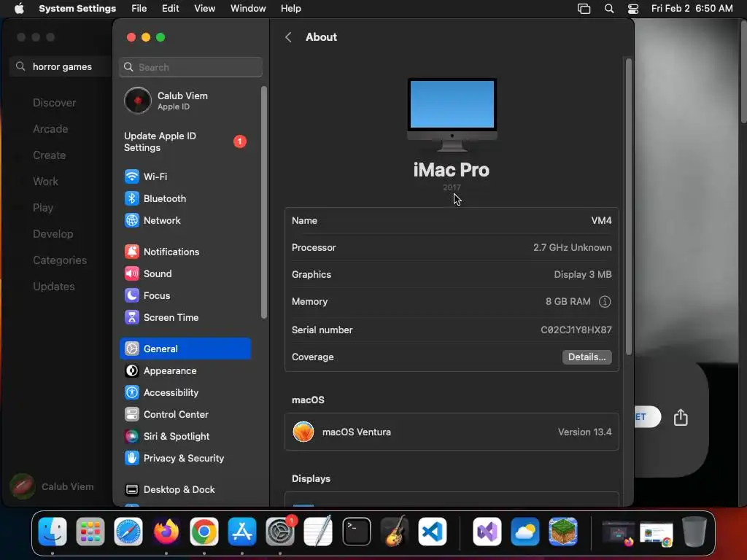Click the System Settings search field
Screen dimensions: 747x560
click(190, 67)
